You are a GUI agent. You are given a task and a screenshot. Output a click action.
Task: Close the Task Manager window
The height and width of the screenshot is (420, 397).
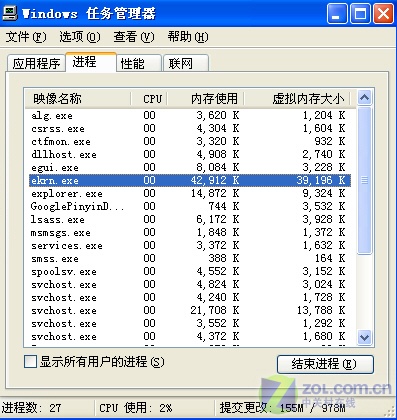coord(383,13)
